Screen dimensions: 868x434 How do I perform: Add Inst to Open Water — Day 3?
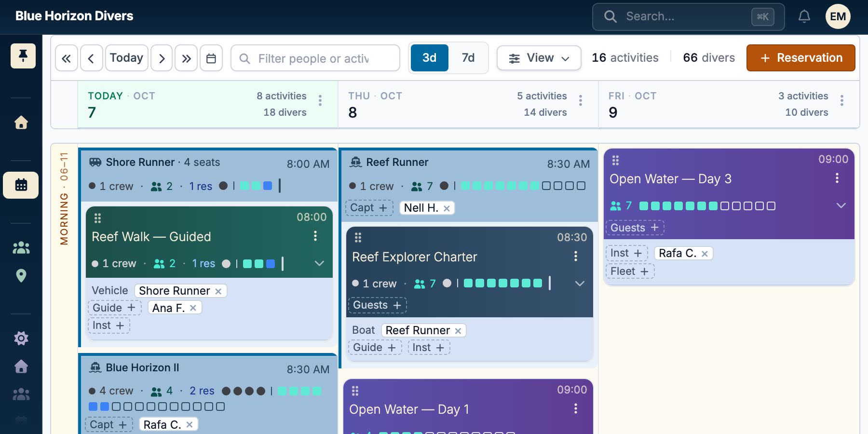click(x=626, y=253)
